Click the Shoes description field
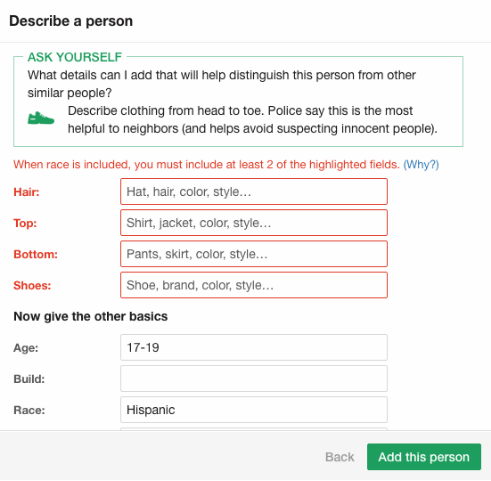Image resolution: width=491 pixels, height=481 pixels. point(254,285)
